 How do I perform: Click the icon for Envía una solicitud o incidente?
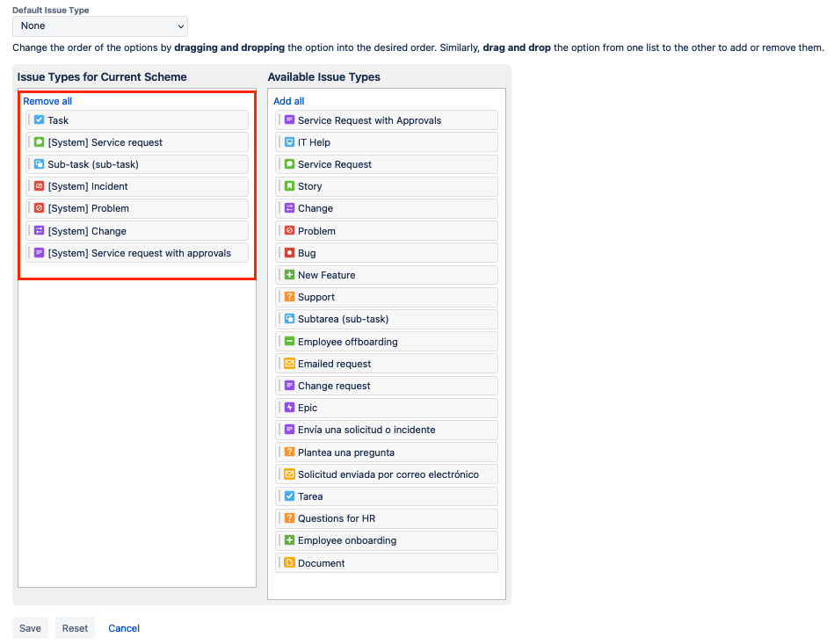(x=289, y=429)
